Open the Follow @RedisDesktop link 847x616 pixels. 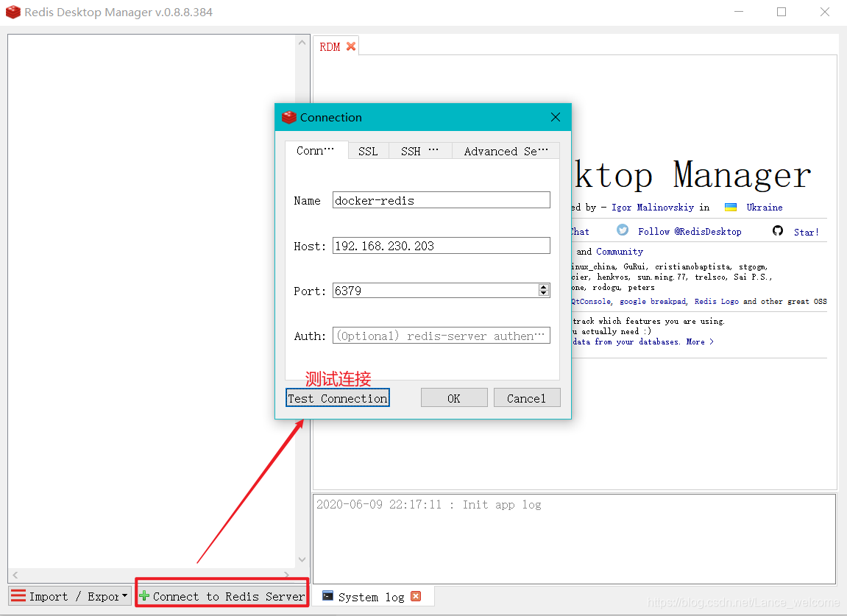click(690, 232)
